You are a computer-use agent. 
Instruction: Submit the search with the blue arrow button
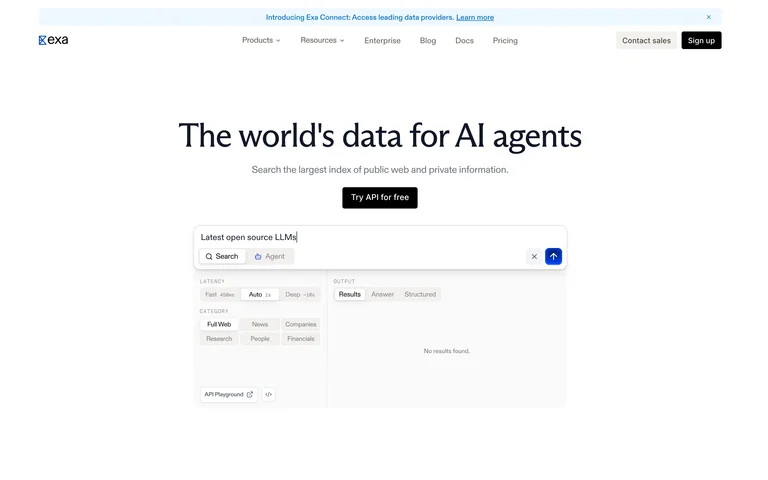(x=553, y=256)
